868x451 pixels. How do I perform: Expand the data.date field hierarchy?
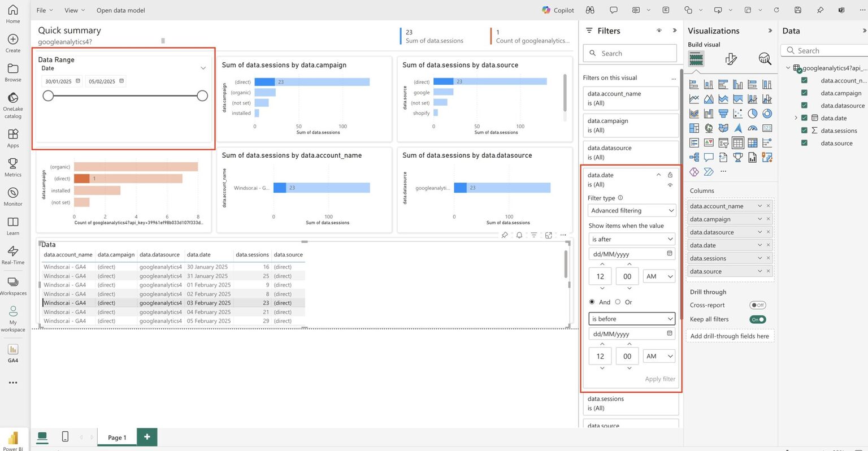[796, 118]
